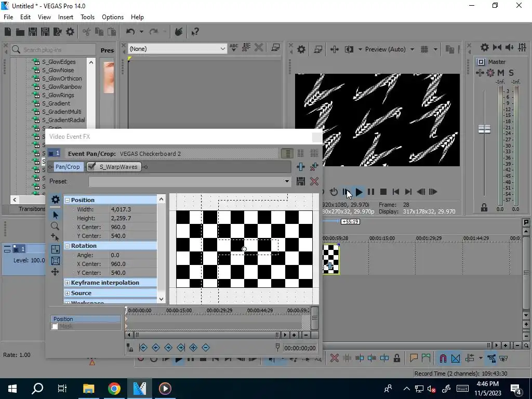Open the Insert menu
The image size is (532, 399).
pos(65,17)
